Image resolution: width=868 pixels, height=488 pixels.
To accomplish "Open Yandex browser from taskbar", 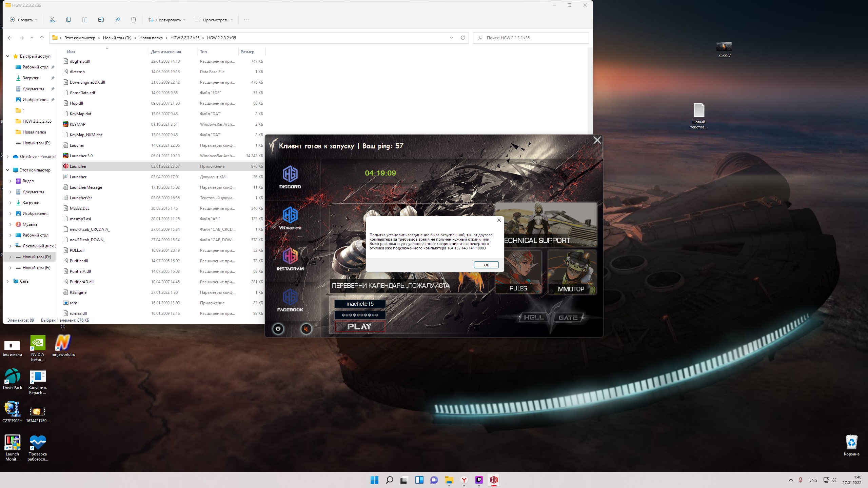I will pos(464,480).
